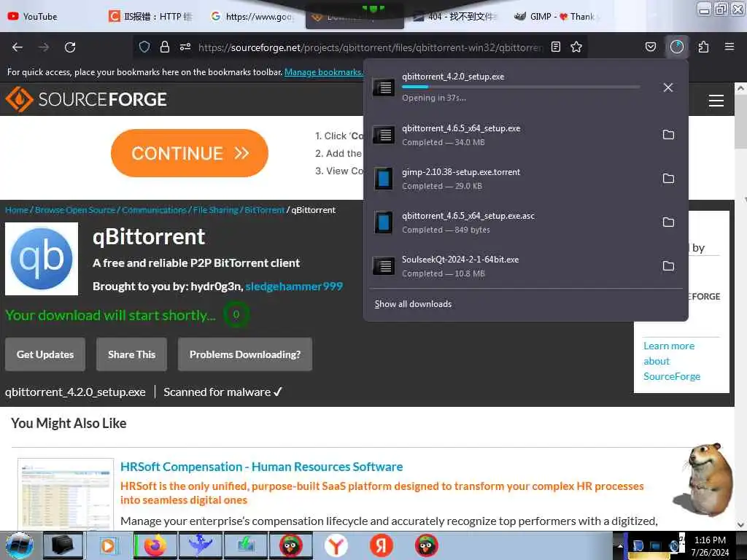Click the HRSoft screenshot thumbnail
747x560 pixels.
click(x=66, y=494)
